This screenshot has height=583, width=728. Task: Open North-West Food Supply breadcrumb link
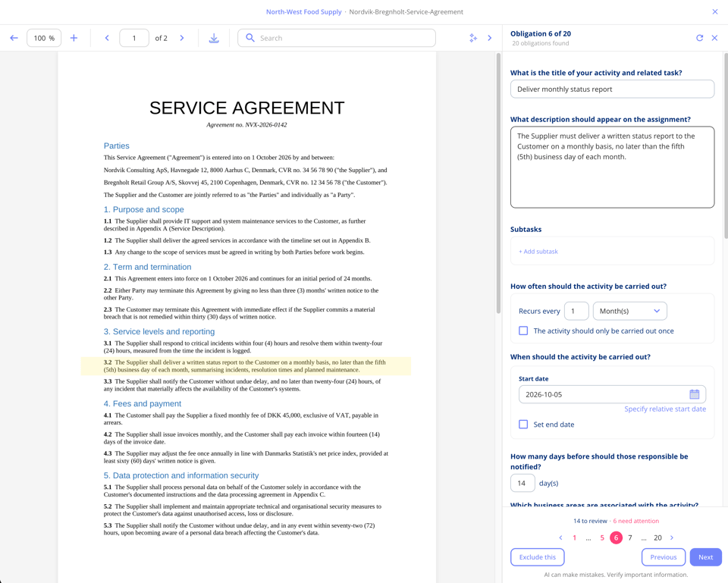303,11
